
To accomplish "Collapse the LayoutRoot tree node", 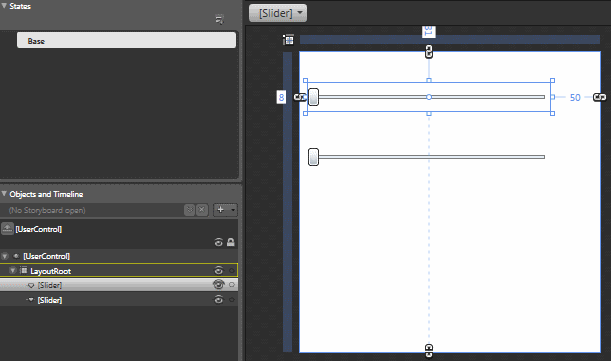I will click(x=12, y=270).
